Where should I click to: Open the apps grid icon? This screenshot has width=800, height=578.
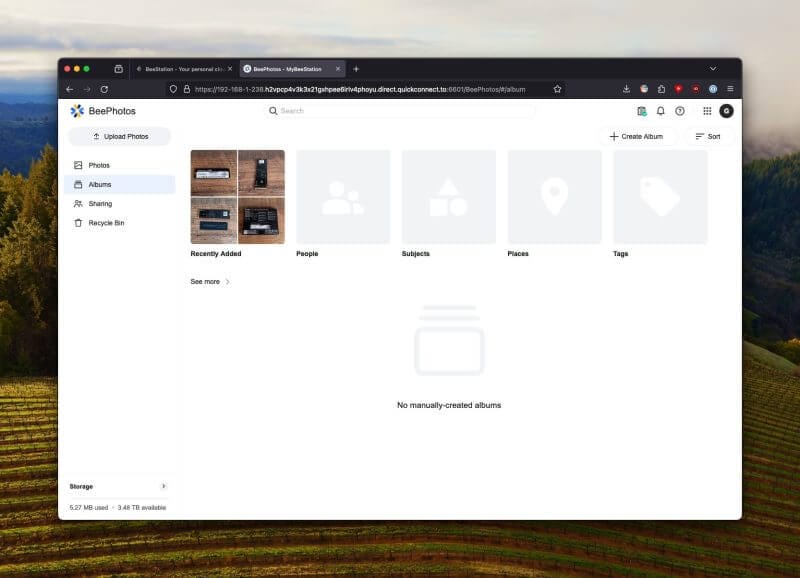(705, 111)
